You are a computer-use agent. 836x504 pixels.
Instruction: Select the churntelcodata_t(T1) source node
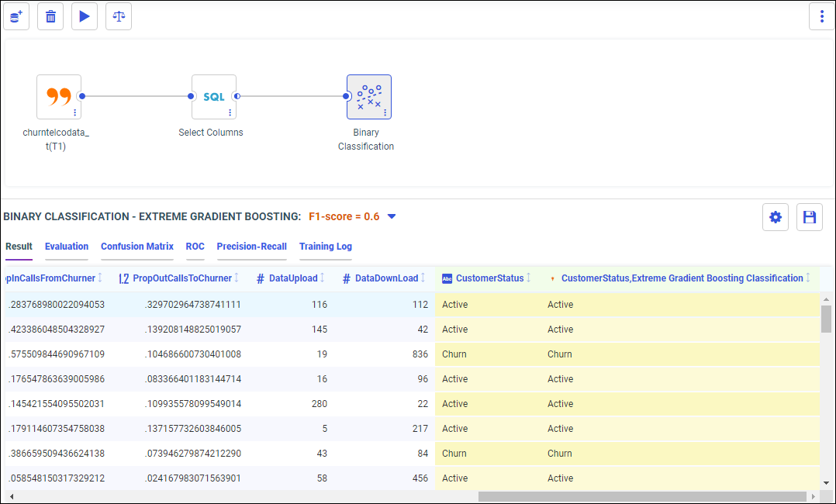tap(59, 97)
